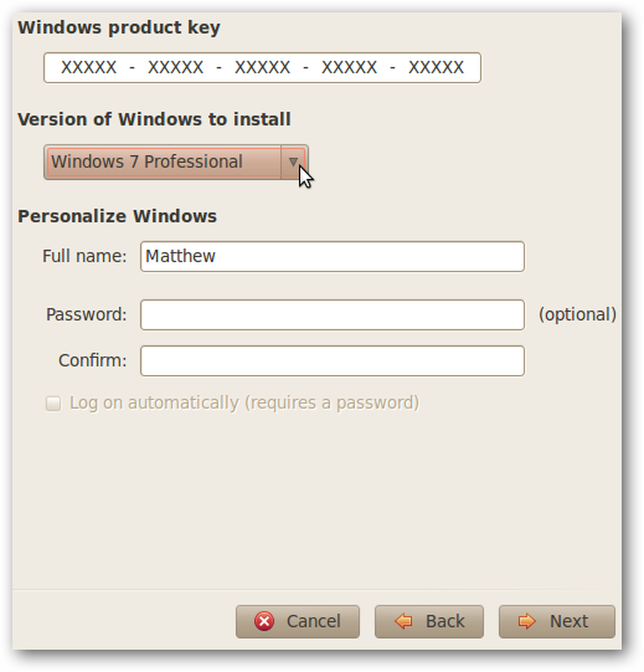Screen dimensions: 644x672
Task: Click the left arrow icon on Back
Action: point(404,621)
